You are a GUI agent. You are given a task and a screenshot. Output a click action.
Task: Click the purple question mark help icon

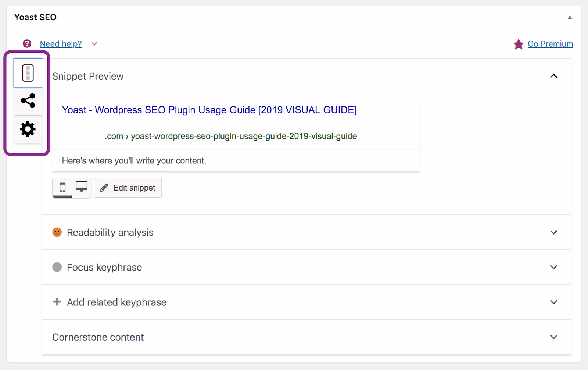click(27, 44)
